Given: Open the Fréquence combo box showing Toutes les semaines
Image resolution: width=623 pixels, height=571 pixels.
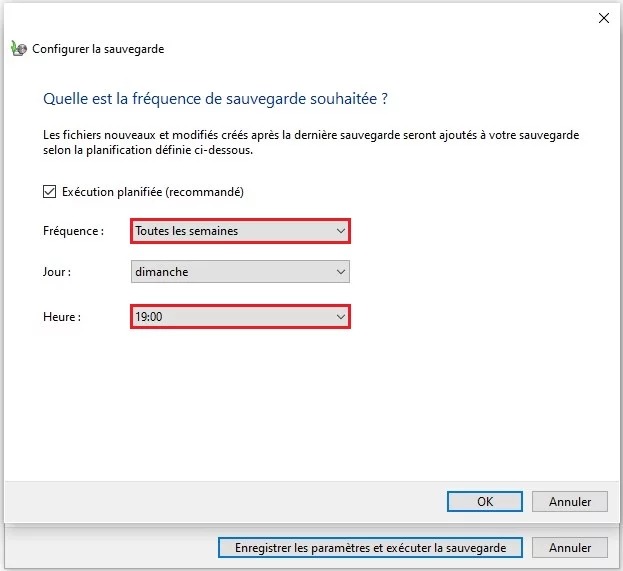Looking at the screenshot, I should (x=230, y=231).
